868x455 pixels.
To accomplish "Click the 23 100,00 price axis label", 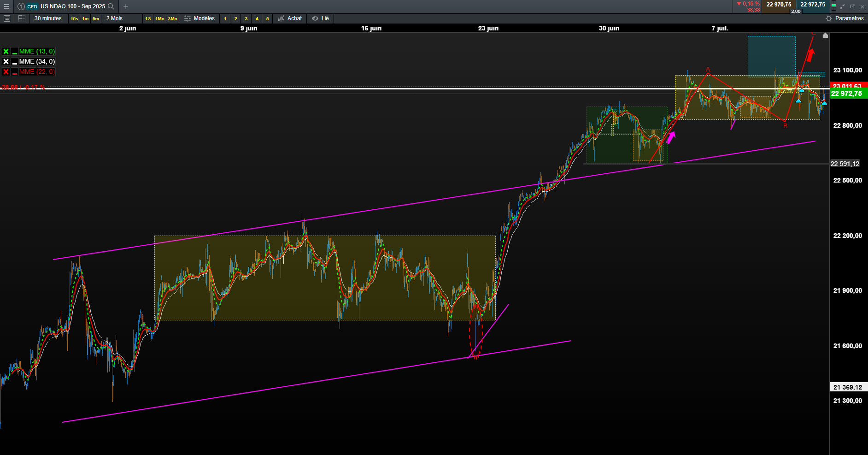I will pos(848,70).
